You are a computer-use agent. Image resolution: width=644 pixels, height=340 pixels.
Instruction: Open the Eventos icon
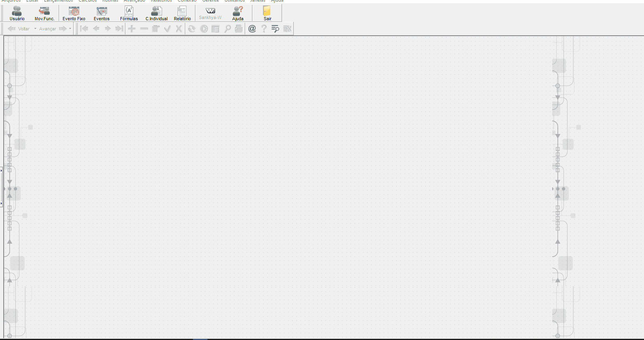[x=102, y=13]
